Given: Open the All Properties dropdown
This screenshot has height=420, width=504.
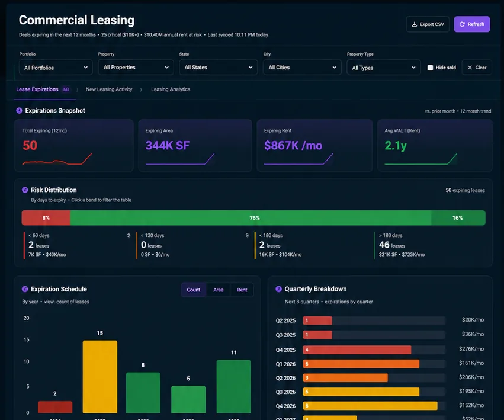Looking at the screenshot, I should coord(136,67).
